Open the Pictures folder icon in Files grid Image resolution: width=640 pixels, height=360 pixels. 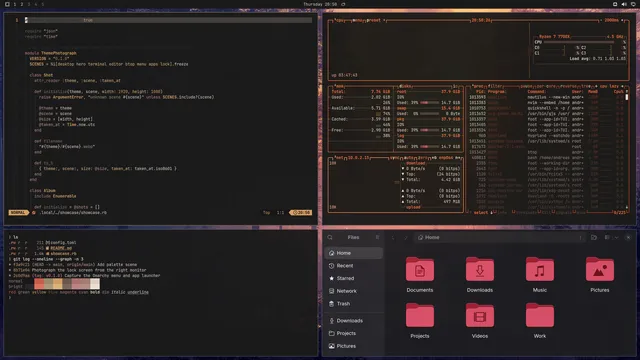click(x=600, y=270)
